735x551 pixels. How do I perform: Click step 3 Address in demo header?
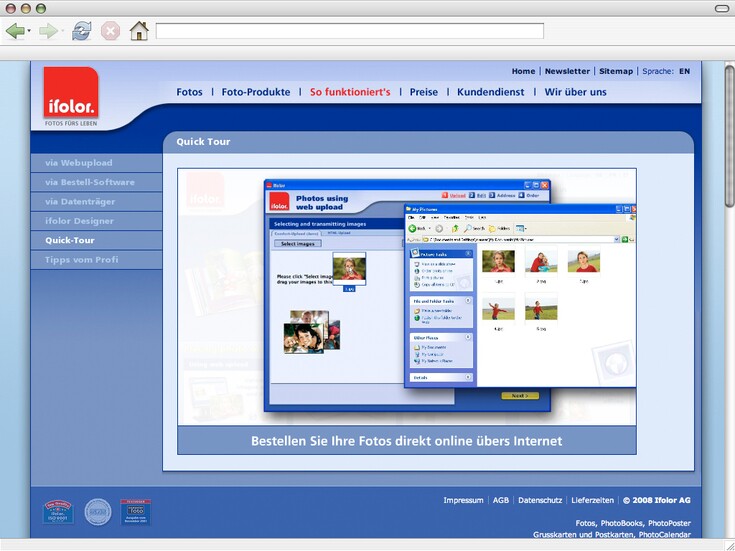502,196
